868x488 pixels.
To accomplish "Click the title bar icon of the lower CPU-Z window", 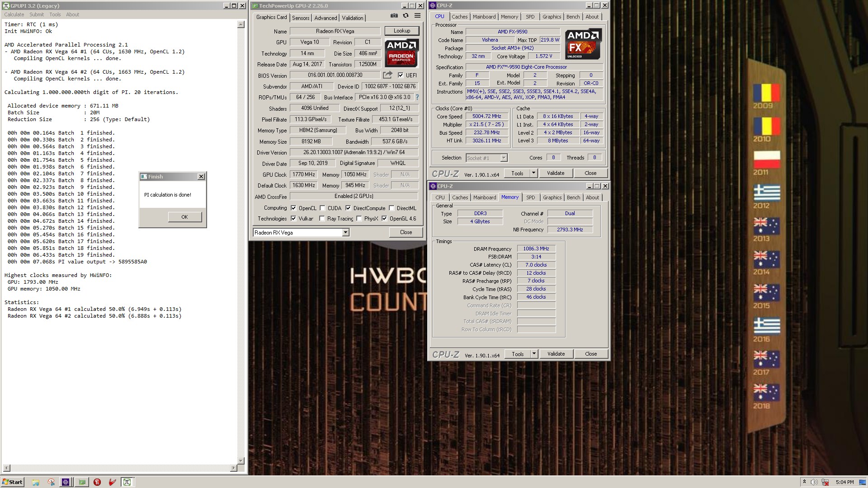I will click(x=433, y=186).
